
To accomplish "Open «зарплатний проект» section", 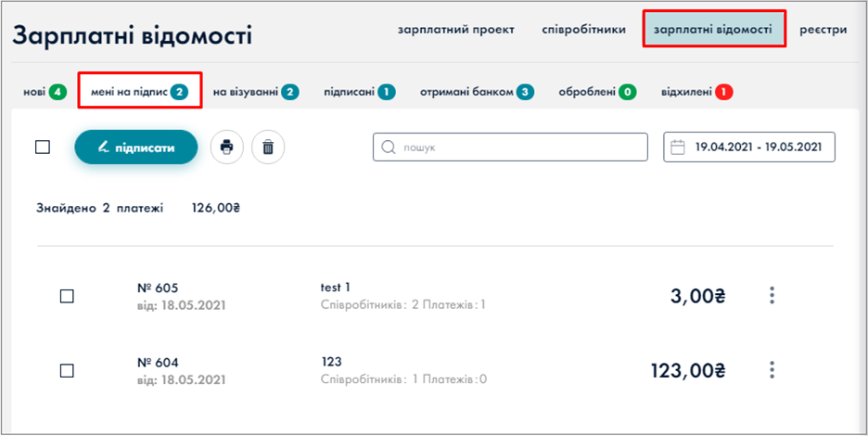I will click(455, 30).
